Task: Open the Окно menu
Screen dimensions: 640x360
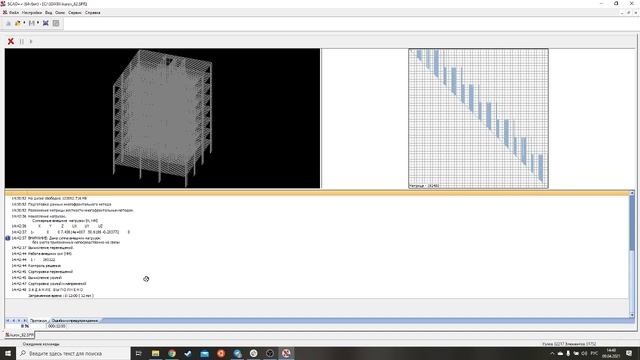Action: pyautogui.click(x=60, y=13)
